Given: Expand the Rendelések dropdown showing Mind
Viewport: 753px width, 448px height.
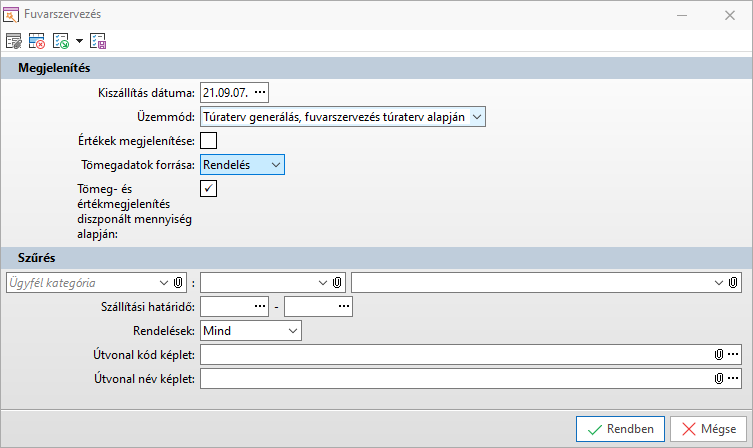Looking at the screenshot, I should (292, 329).
